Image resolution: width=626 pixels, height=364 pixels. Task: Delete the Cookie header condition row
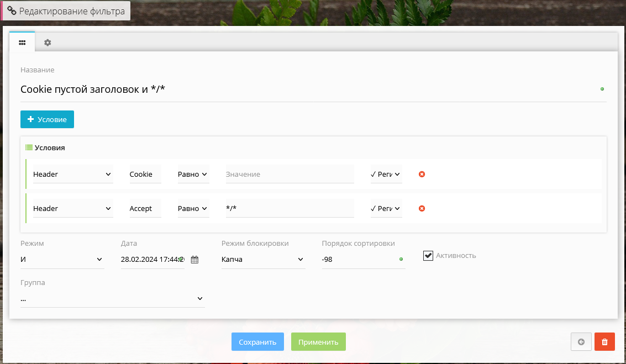pyautogui.click(x=422, y=174)
